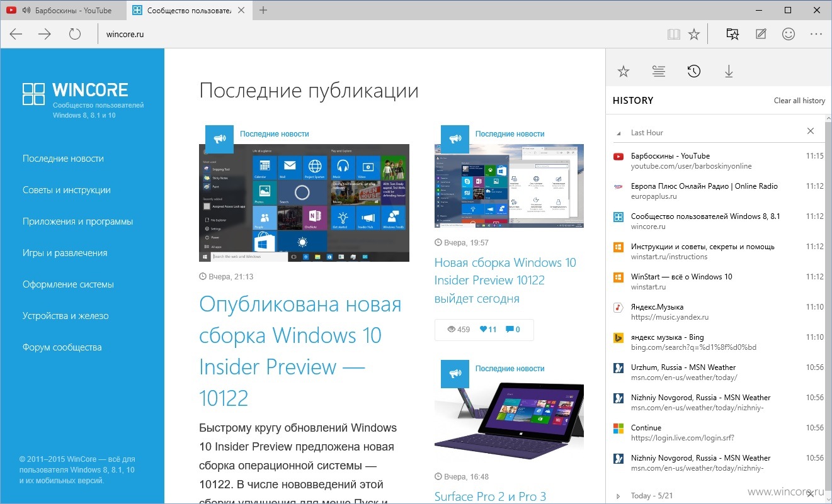The image size is (832, 504).
Task: Open WinStart — всё о Windows 10 entry
Action: pyautogui.click(x=718, y=282)
